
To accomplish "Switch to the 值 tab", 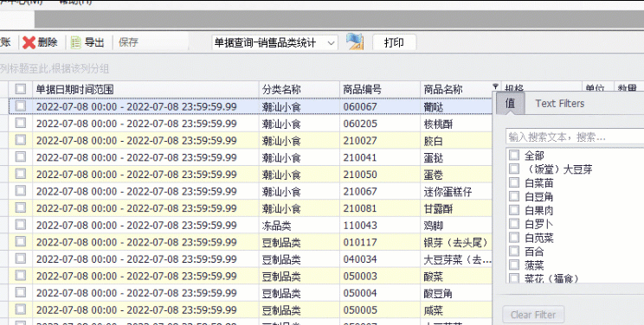I will click(x=510, y=104).
